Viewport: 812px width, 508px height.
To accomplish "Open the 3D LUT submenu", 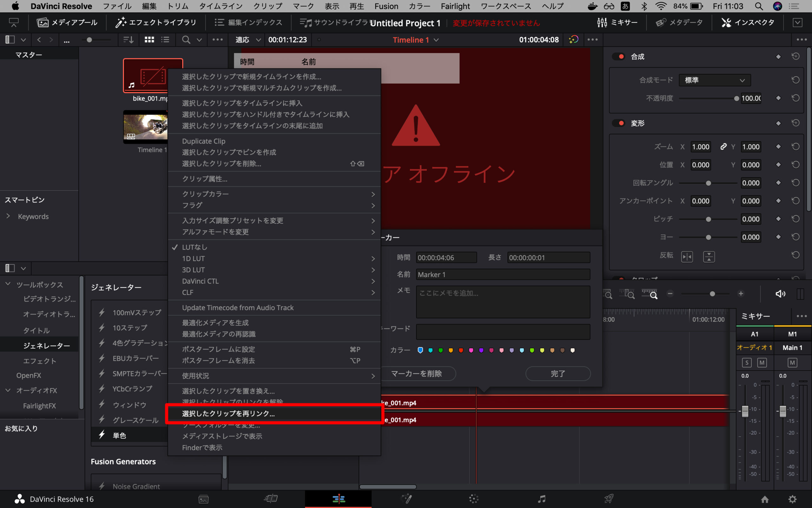I will point(274,270).
